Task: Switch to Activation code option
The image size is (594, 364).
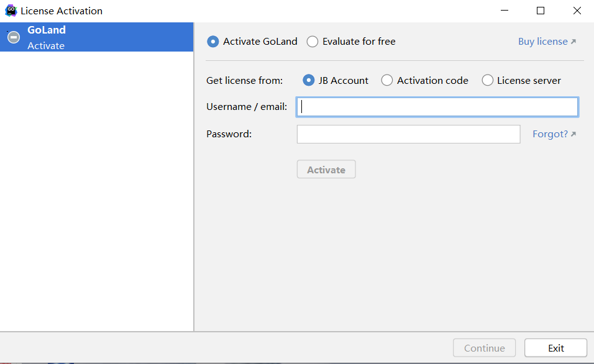Action: tap(387, 80)
